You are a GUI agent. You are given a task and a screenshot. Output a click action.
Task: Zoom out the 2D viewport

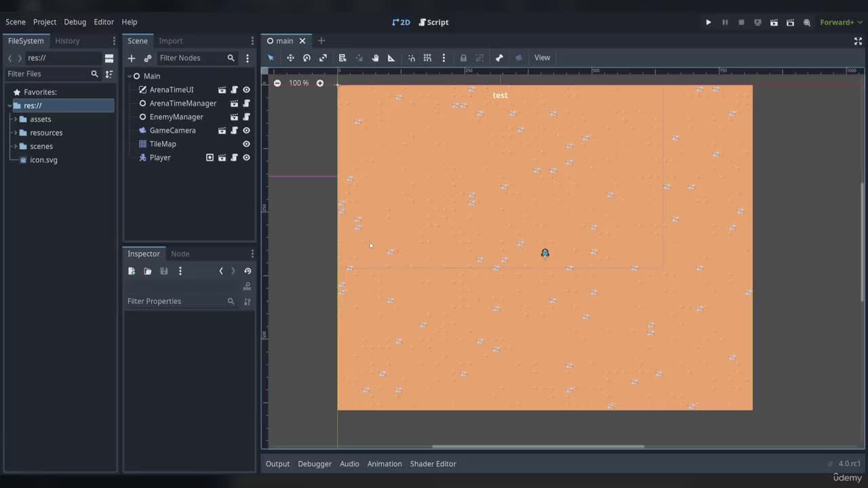[x=277, y=83]
